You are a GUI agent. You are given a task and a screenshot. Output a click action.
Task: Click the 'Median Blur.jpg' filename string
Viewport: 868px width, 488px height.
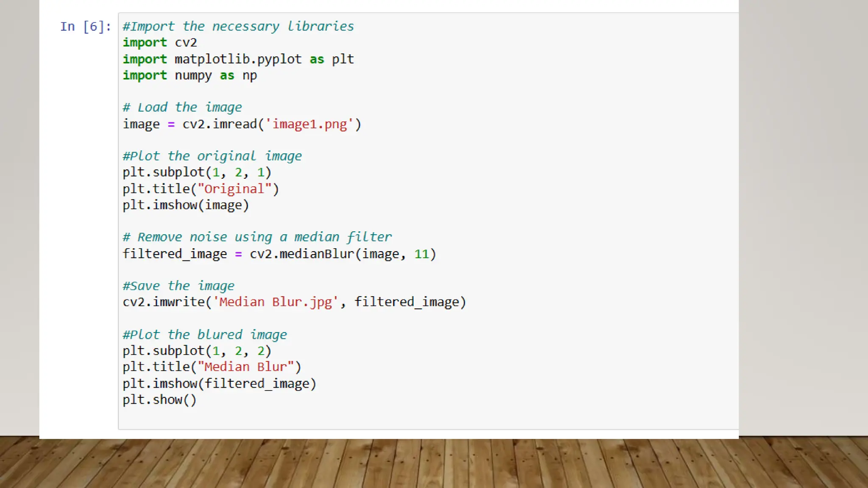[x=275, y=302]
